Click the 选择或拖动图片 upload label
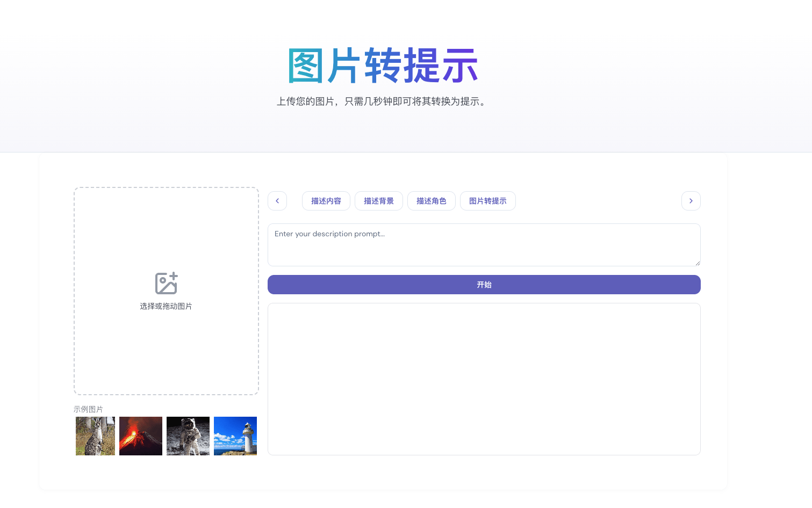The height and width of the screenshot is (508, 812). [x=166, y=306]
